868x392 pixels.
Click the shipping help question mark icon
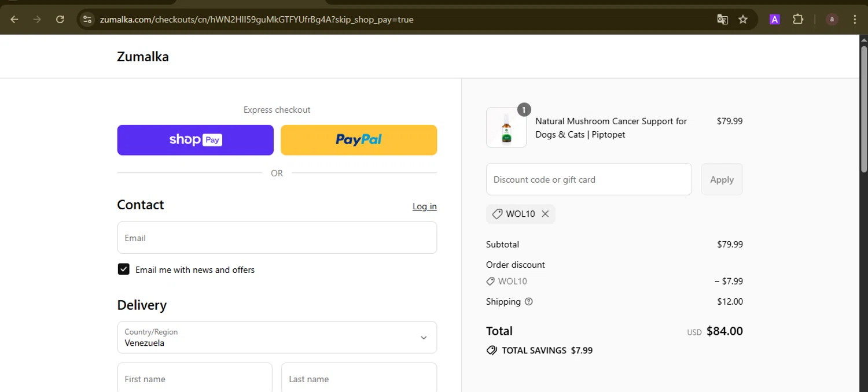pos(528,302)
